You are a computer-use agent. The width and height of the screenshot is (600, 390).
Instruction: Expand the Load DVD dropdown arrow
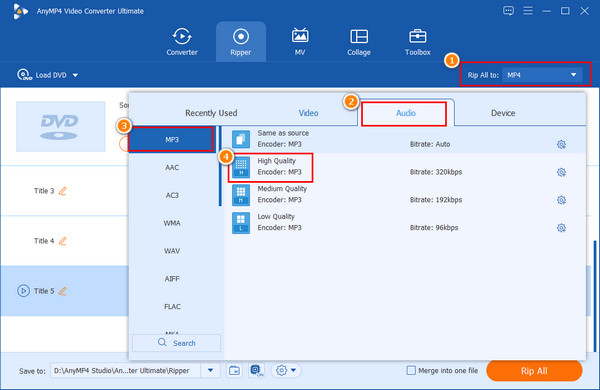tap(75, 75)
